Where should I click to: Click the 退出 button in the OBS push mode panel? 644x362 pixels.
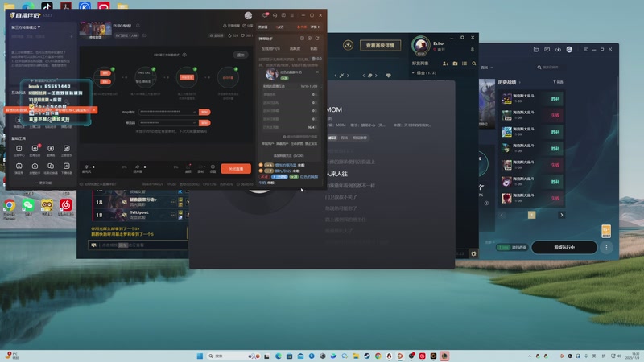241,55
